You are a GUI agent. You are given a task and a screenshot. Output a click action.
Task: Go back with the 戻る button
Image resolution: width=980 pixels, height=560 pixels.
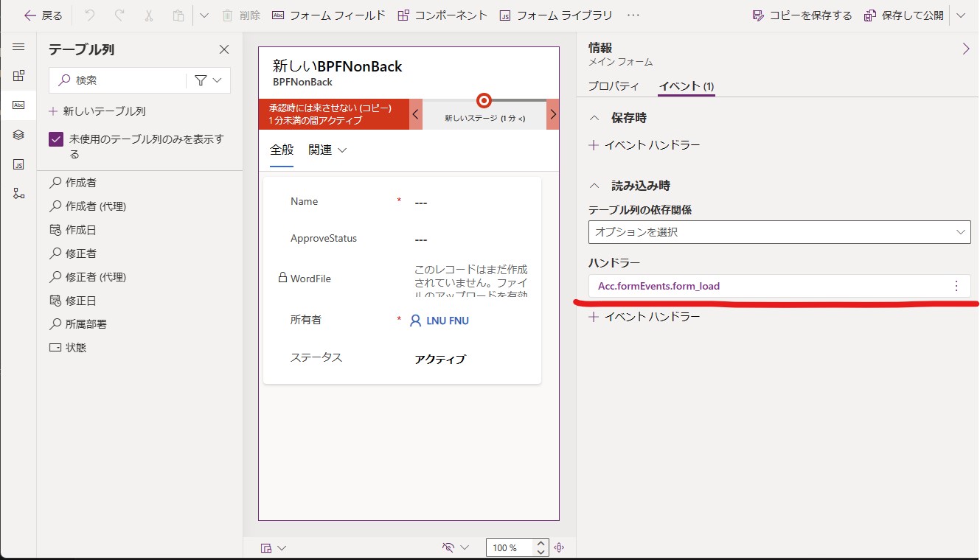(x=44, y=15)
